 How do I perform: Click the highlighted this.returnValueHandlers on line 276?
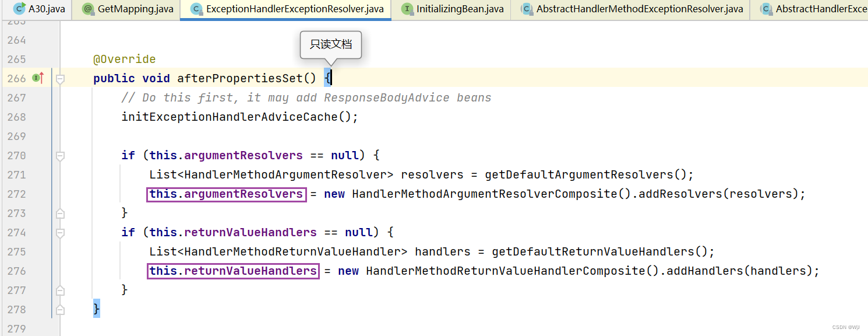[x=232, y=270]
